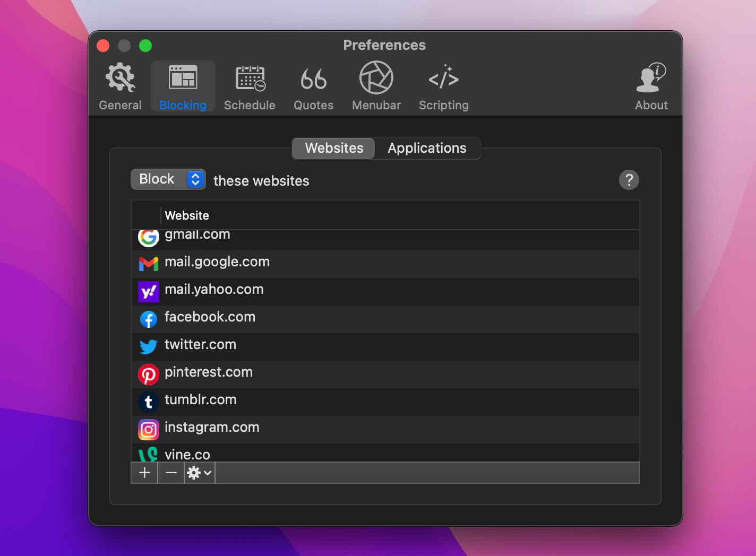This screenshot has height=556, width=756.
Task: Select the tumblr.com entry
Action: click(201, 399)
